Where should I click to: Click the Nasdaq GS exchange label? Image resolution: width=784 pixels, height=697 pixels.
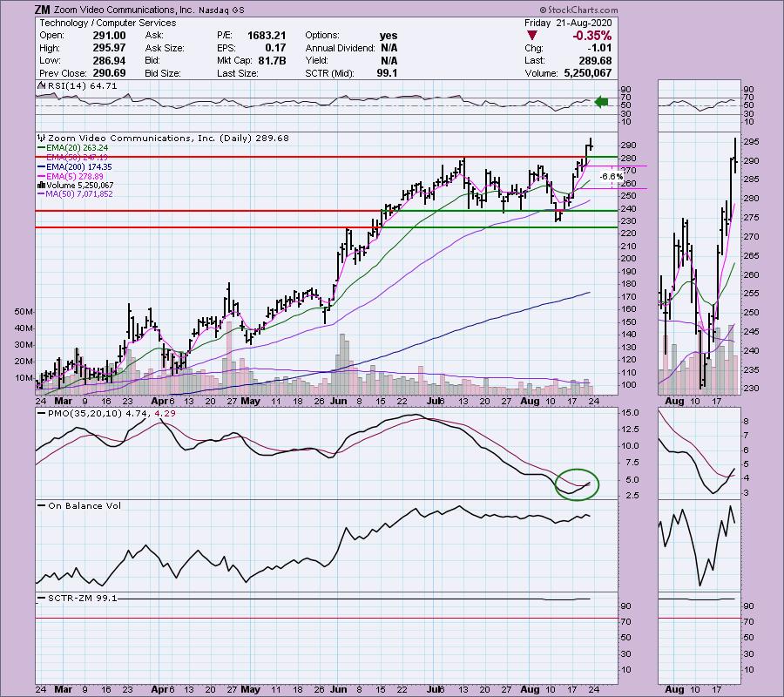click(x=221, y=10)
